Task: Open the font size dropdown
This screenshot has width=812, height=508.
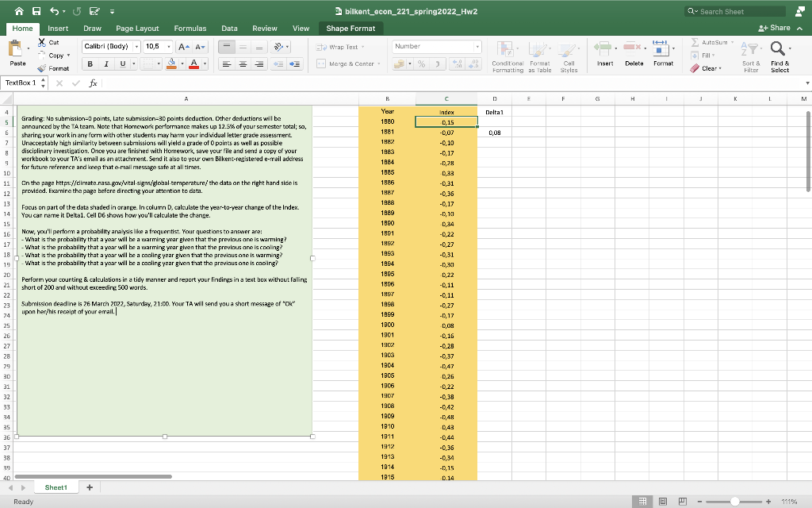Action: pyautogui.click(x=169, y=47)
